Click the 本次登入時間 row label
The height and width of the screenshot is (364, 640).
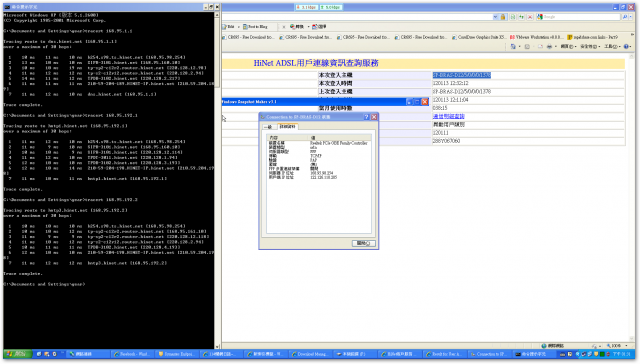click(x=336, y=83)
